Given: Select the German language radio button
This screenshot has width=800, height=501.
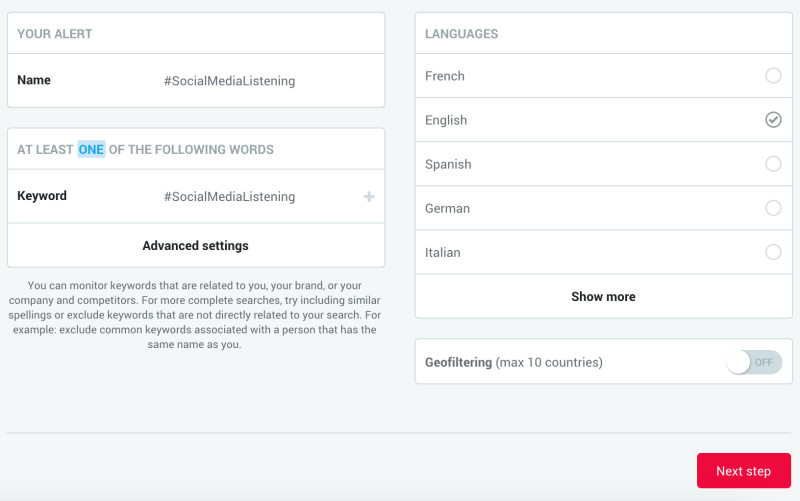Looking at the screenshot, I should (773, 208).
